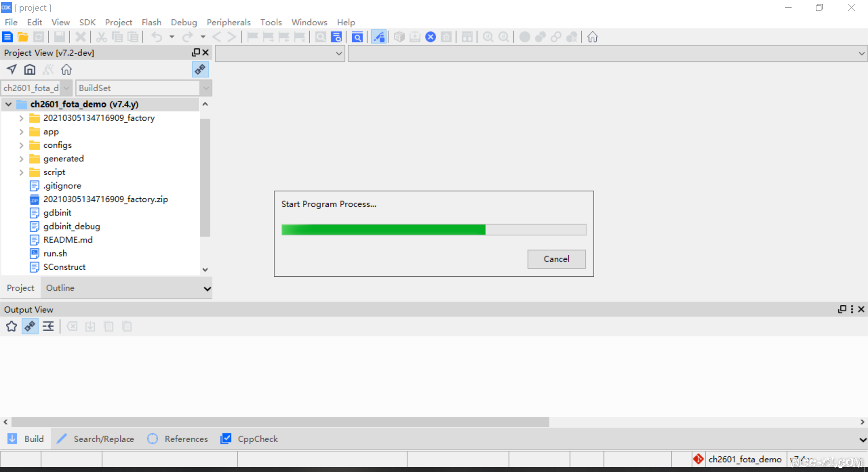Click the open folder icon in the main toolbar
Screen dimensions: 868x472
coord(23,37)
